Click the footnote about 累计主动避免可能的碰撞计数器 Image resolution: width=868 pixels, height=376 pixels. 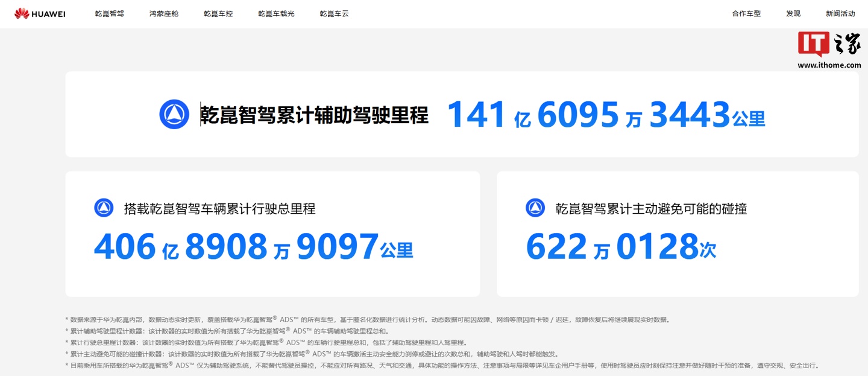tap(312, 354)
